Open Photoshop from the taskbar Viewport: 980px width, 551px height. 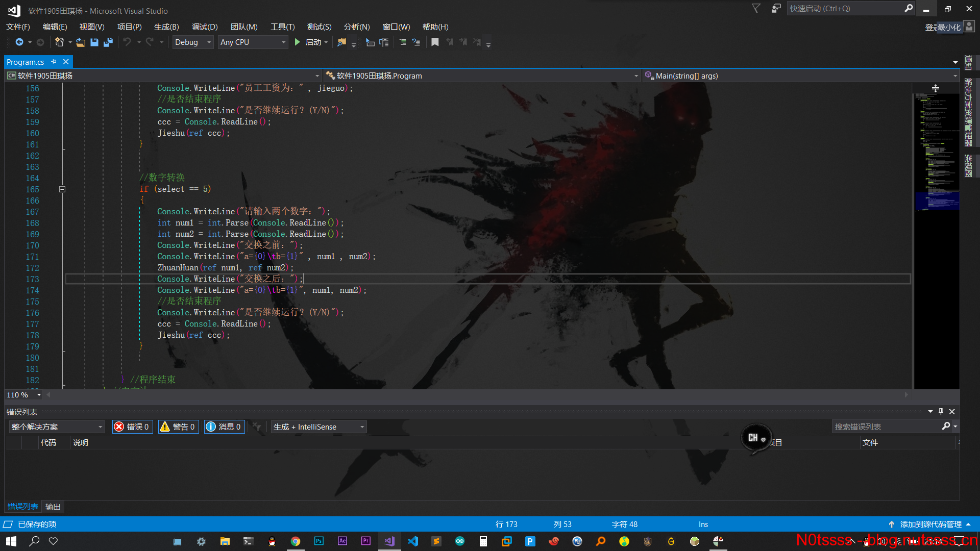click(319, 541)
